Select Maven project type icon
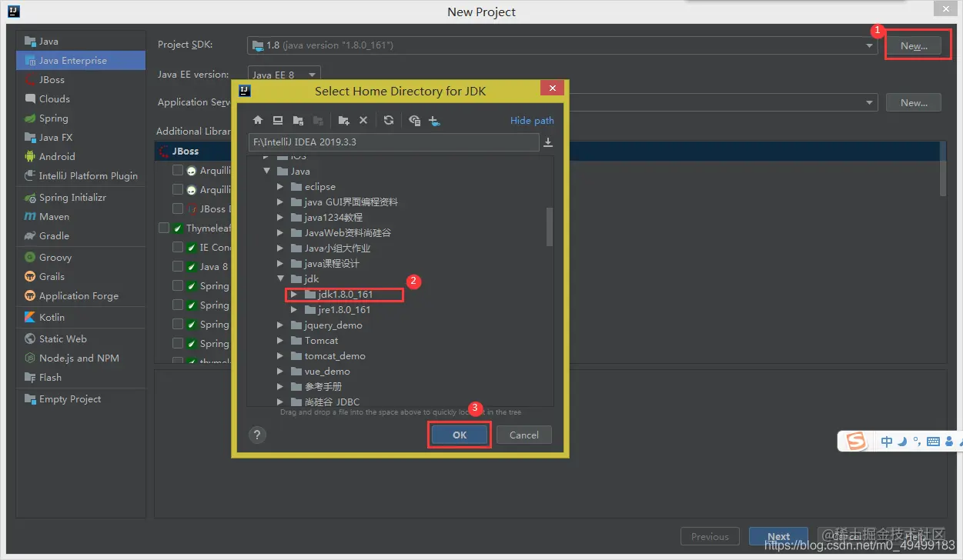 [x=30, y=217]
